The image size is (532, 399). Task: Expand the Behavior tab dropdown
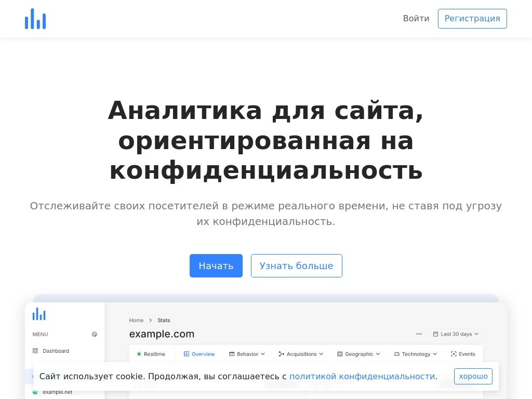pyautogui.click(x=263, y=354)
